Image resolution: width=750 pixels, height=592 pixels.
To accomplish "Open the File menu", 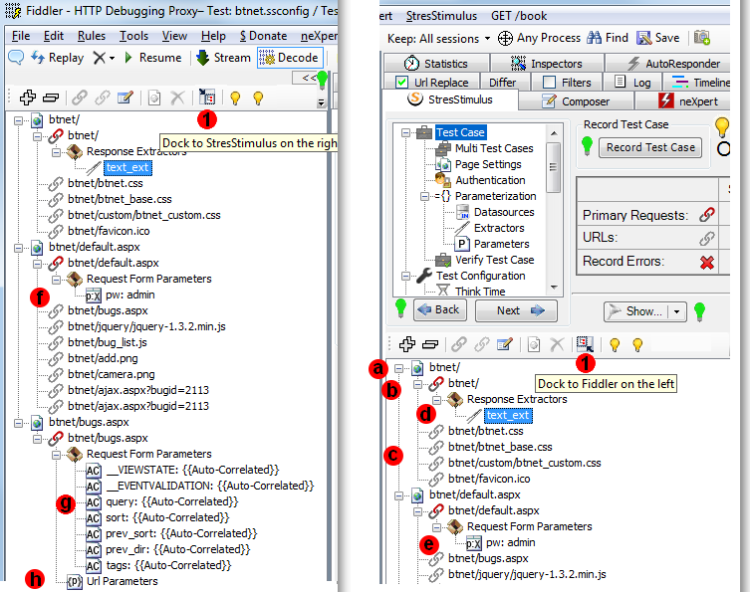I will pos(21,36).
